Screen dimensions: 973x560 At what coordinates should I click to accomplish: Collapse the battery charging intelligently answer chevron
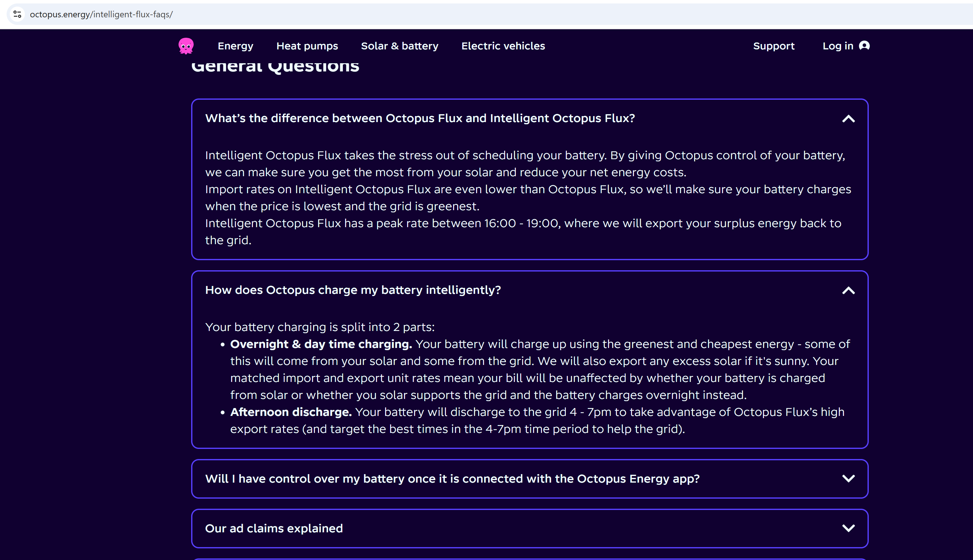[x=848, y=290]
